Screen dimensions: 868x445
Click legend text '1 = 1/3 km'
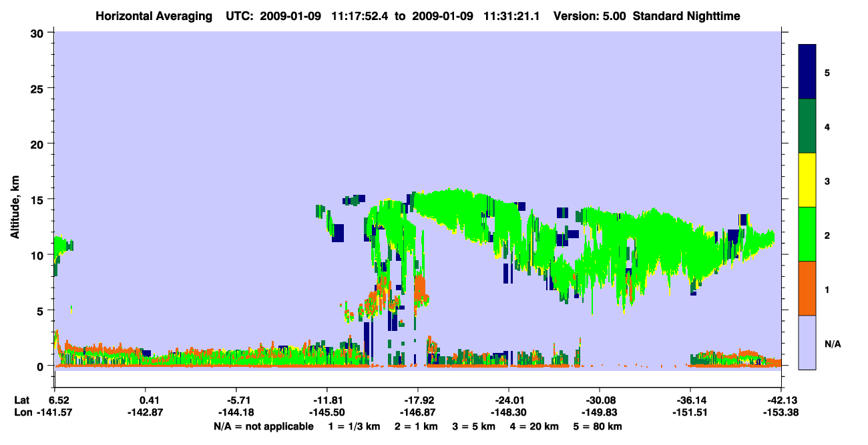tap(353, 426)
